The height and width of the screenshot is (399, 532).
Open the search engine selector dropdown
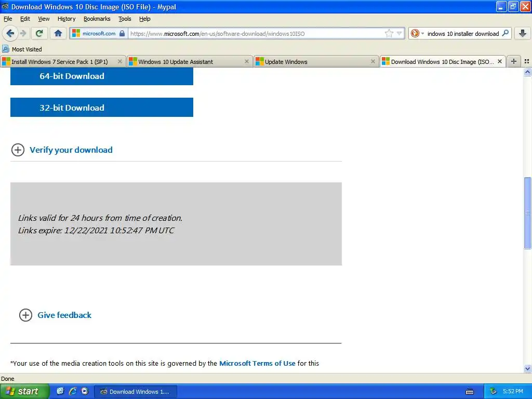click(x=417, y=33)
